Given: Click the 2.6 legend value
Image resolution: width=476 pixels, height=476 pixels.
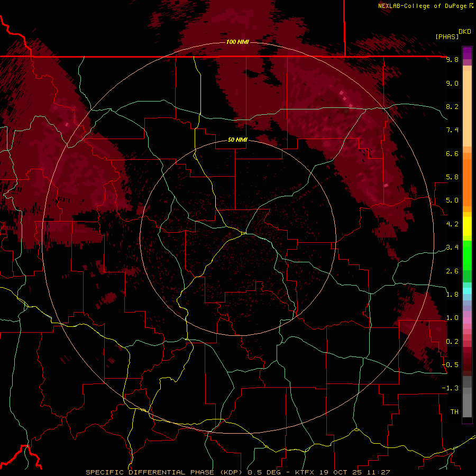Looking at the screenshot, I should (452, 271).
